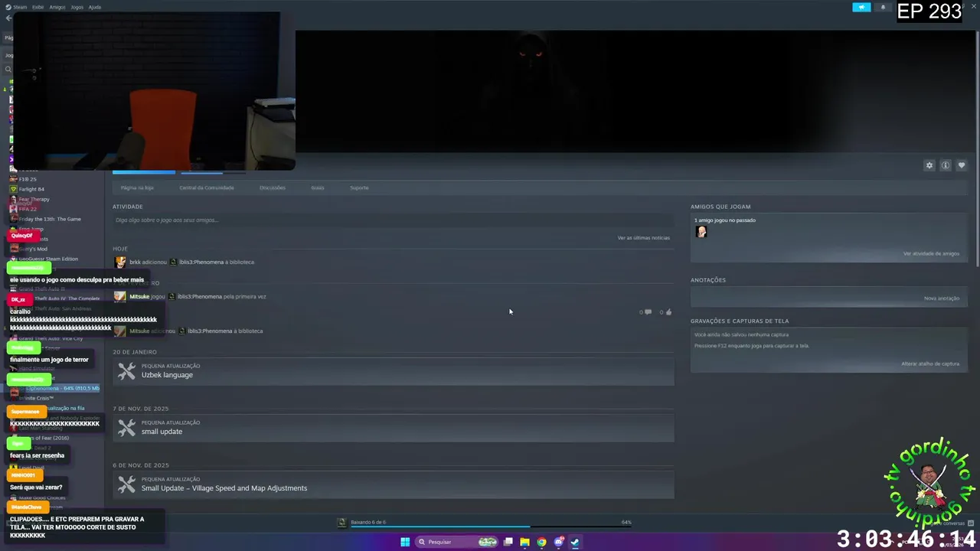
Task: Select F1 25 in library list
Action: 28,179
